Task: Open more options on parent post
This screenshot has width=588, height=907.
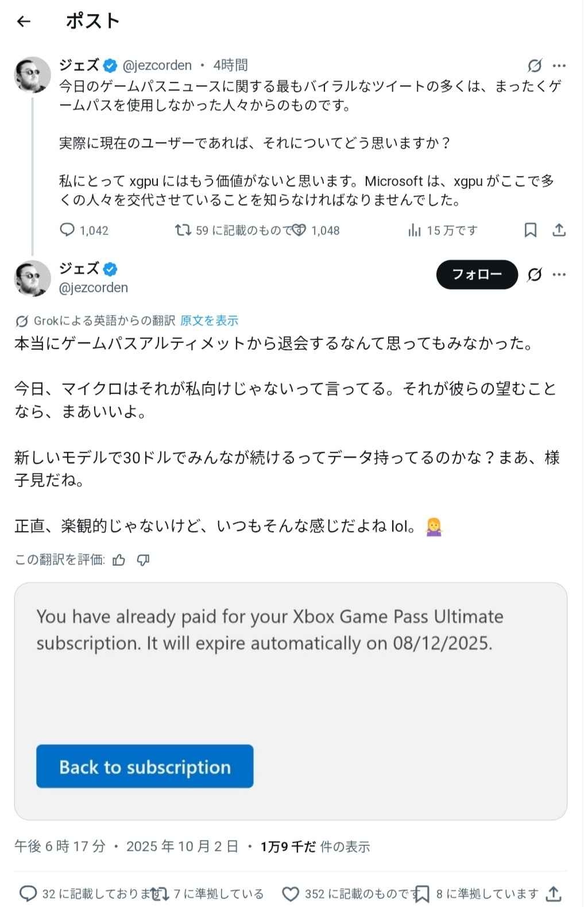Action: coord(559,65)
